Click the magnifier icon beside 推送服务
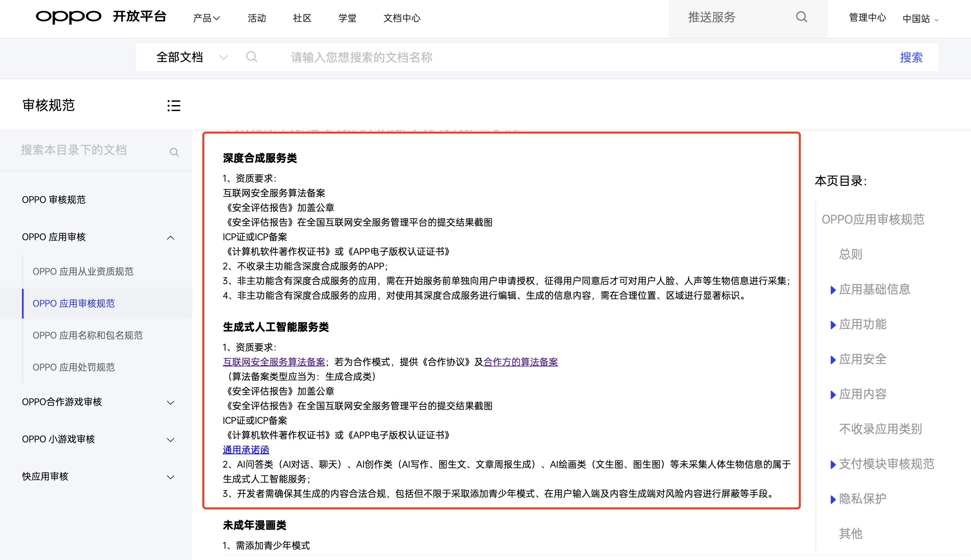This screenshot has width=971, height=560. coord(801,17)
